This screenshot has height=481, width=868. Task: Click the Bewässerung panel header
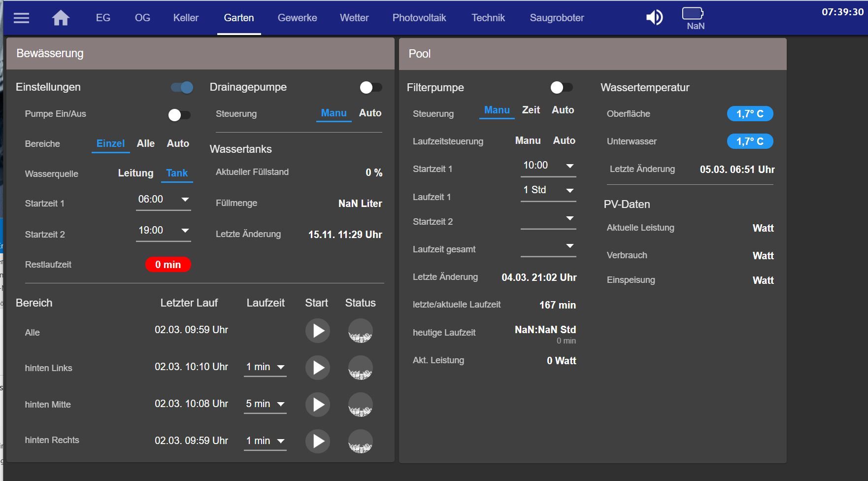pos(200,54)
